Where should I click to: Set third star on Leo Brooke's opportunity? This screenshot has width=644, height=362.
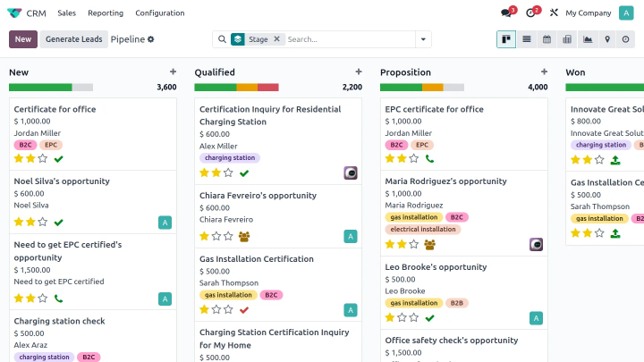413,317
